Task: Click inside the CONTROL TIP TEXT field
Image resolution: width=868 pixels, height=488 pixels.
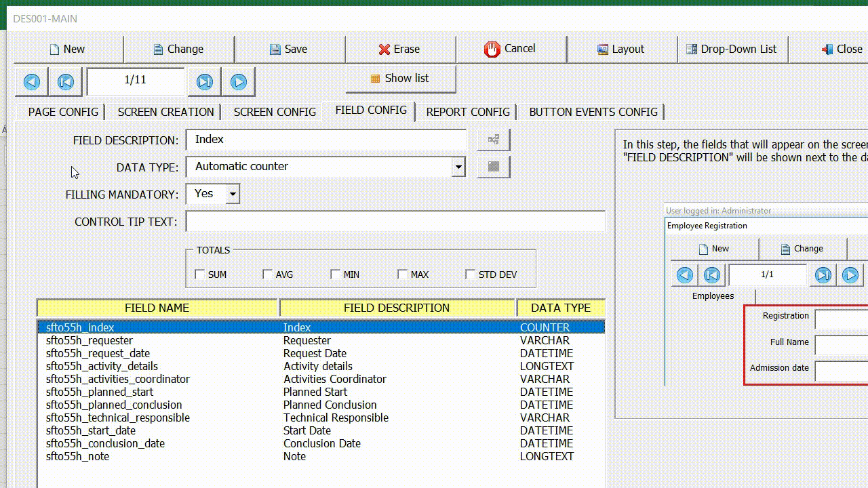Action: pos(393,221)
